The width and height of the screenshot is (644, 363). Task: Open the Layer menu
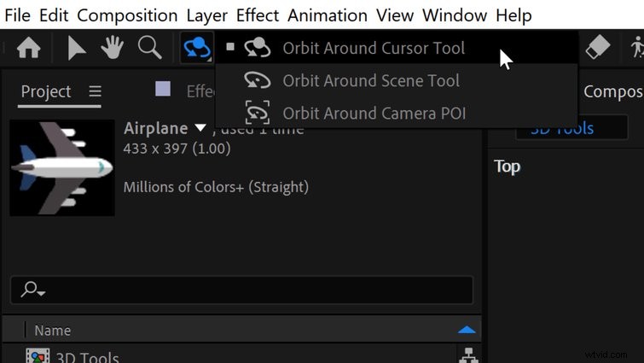[206, 15]
